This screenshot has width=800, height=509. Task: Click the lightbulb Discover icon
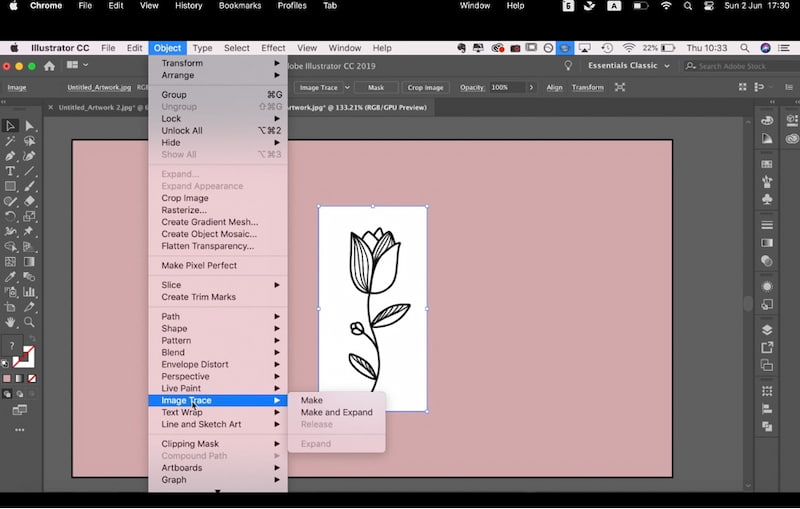[568, 65]
